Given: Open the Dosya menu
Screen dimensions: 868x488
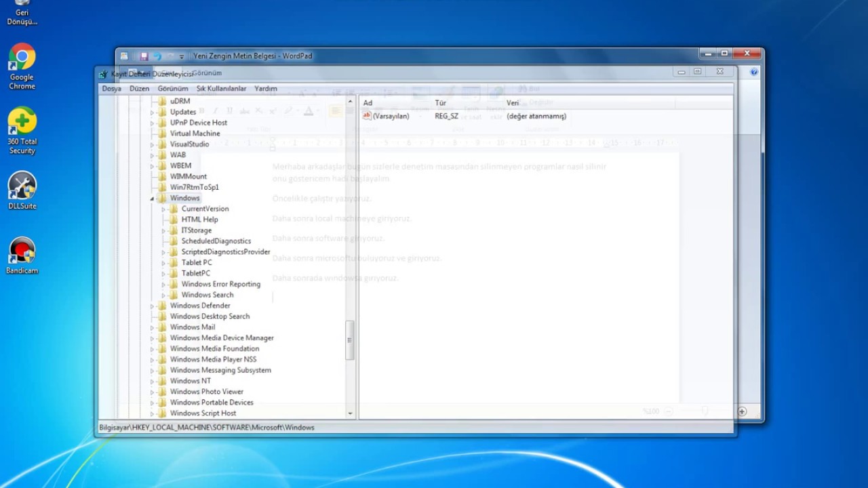Looking at the screenshot, I should click(111, 89).
